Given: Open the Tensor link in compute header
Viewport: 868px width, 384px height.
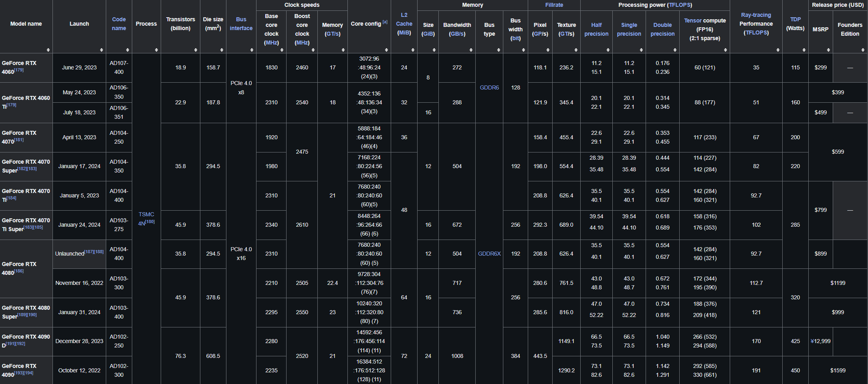Looking at the screenshot, I should coord(693,20).
